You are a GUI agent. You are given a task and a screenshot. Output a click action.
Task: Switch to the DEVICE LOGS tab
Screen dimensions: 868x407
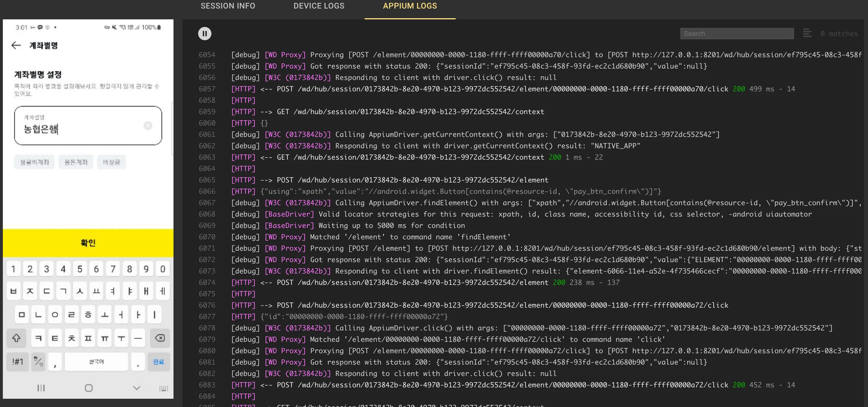point(319,6)
